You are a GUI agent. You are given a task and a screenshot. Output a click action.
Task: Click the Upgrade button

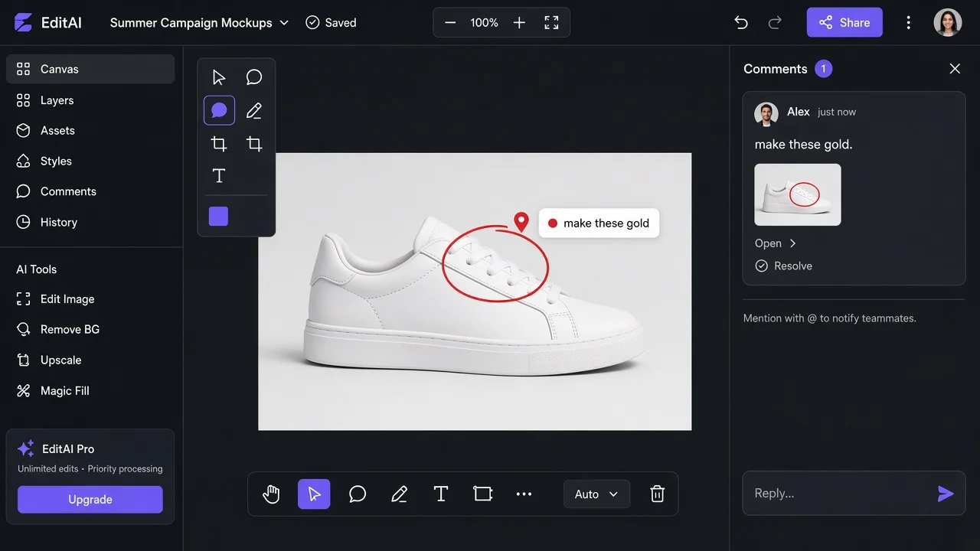click(90, 500)
